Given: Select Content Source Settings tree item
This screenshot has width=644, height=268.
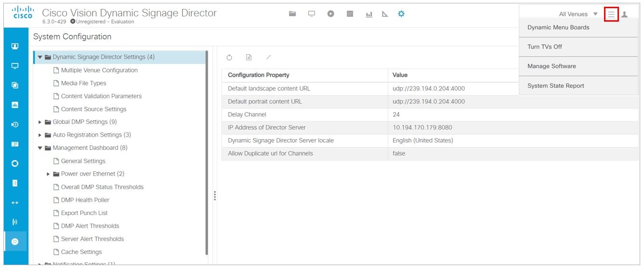Looking at the screenshot, I should pyautogui.click(x=93, y=109).
